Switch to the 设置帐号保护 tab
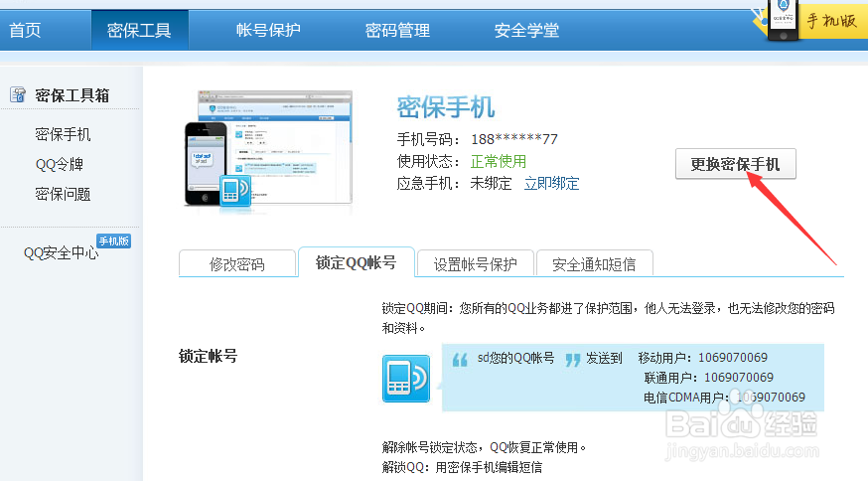The height and width of the screenshot is (481, 868). [475, 263]
